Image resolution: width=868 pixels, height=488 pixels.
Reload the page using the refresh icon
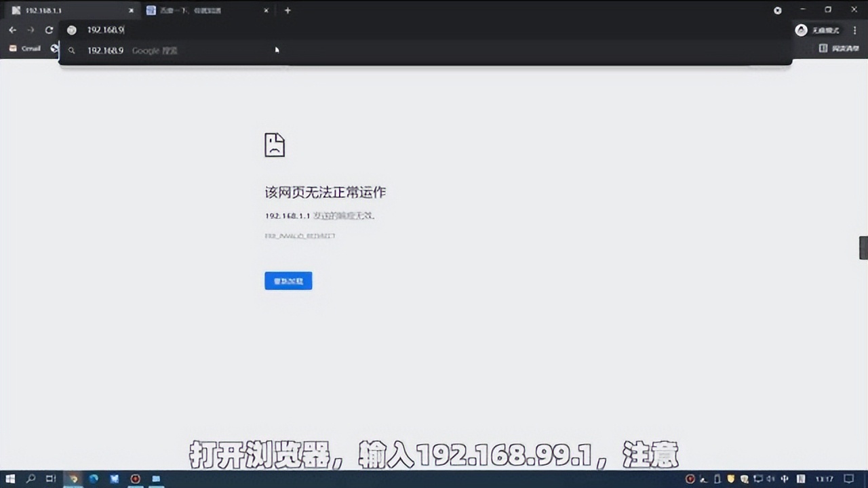48,30
